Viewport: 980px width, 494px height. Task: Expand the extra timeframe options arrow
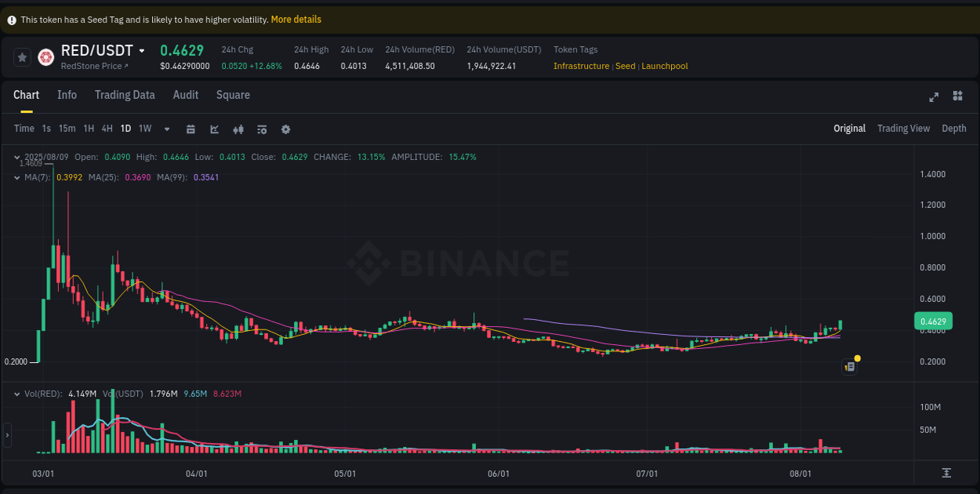click(x=166, y=129)
